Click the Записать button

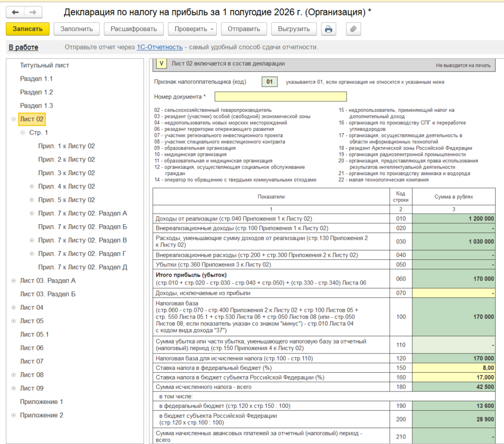[x=28, y=29]
